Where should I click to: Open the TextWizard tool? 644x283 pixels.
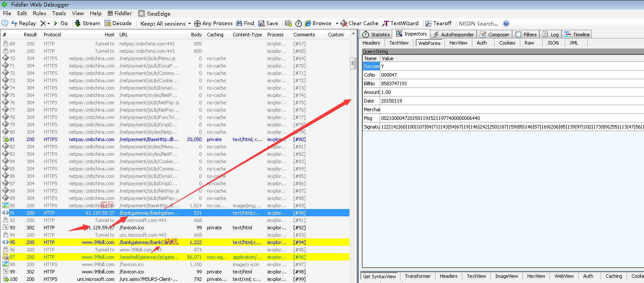(400, 23)
